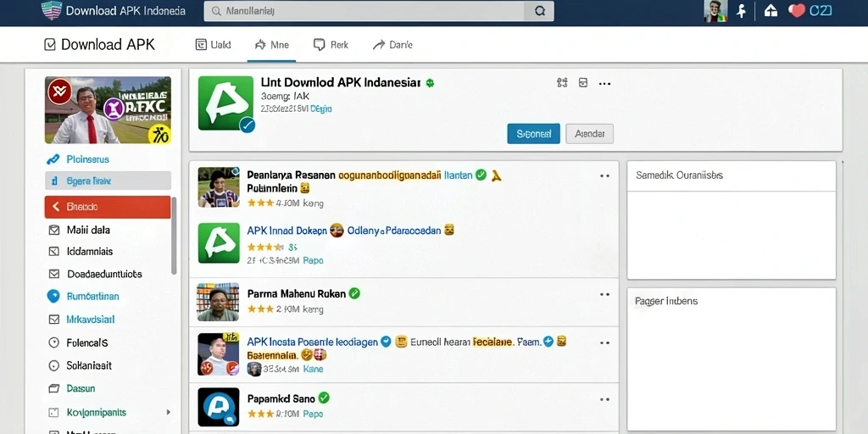Toggle the Sokaniaait radio circle in sidebar
Viewport: 868px width, 434px height.
(x=53, y=365)
